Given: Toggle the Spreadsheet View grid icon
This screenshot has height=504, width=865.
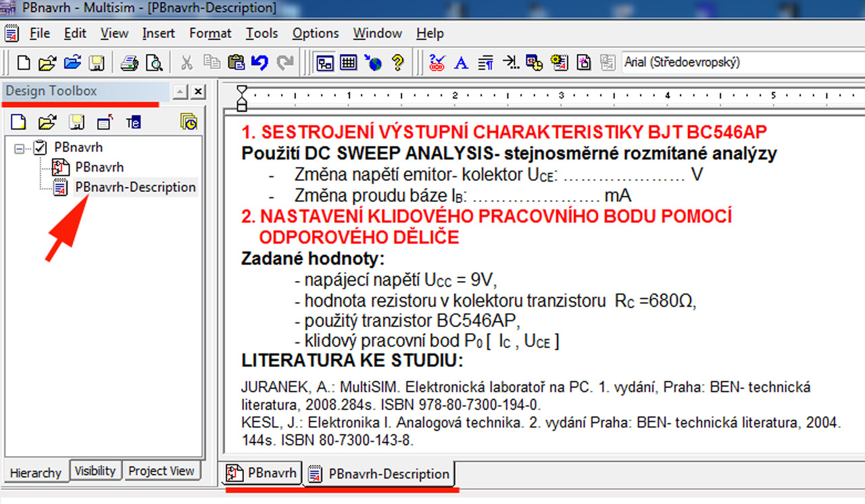Looking at the screenshot, I should coord(348,63).
